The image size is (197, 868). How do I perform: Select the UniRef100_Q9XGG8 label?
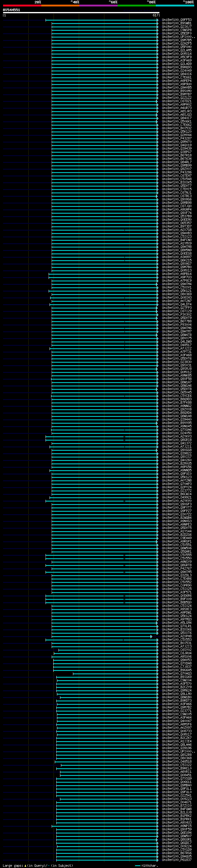tap(177, 450)
